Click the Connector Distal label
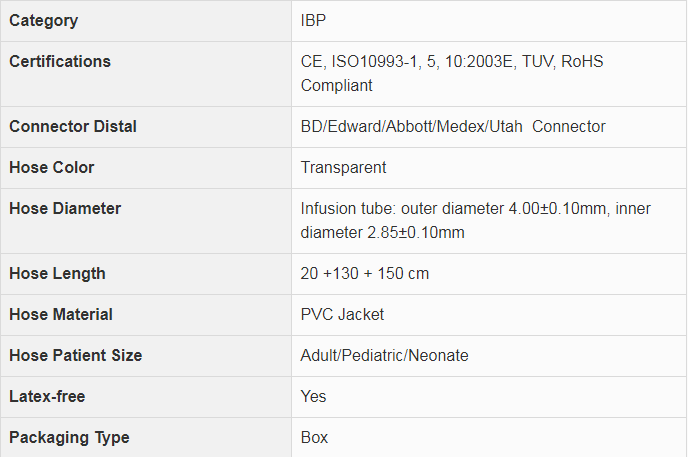This screenshot has height=457, width=688. pyautogui.click(x=73, y=126)
